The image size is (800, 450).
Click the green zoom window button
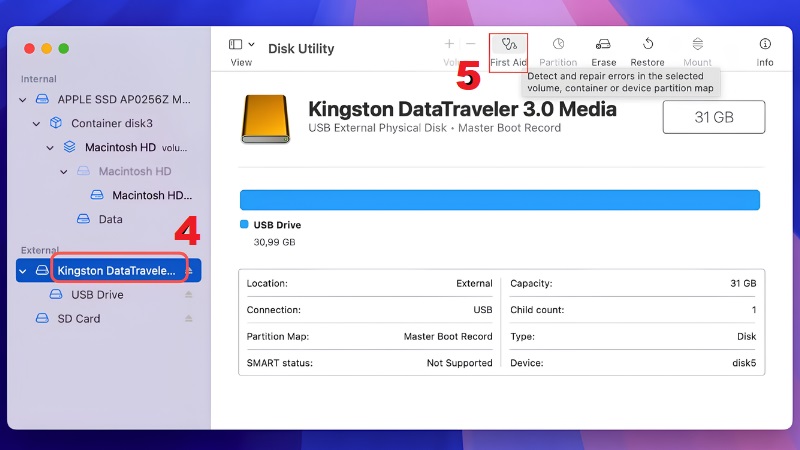coord(64,48)
